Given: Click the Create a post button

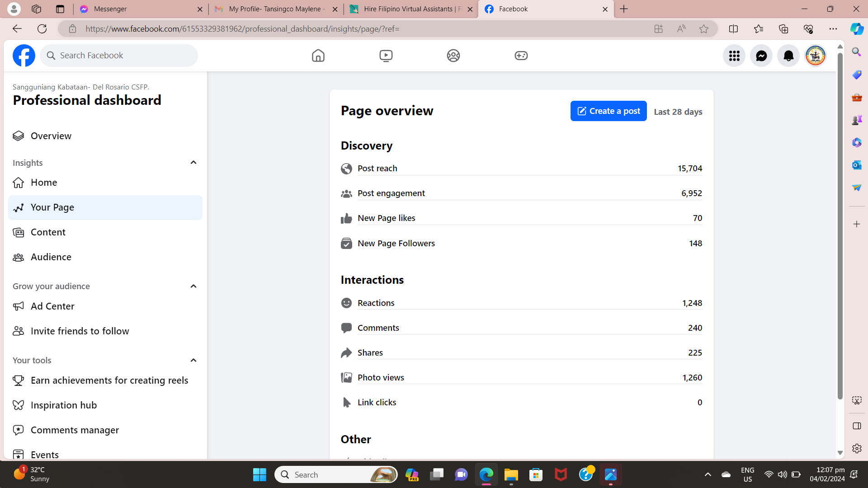Looking at the screenshot, I should click(608, 111).
